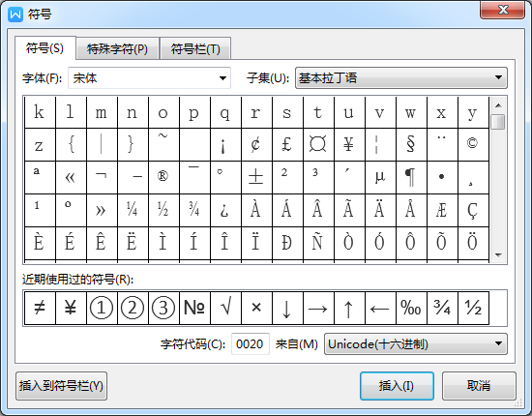Click the 字符代码 input field
The height and width of the screenshot is (416, 532).
point(251,344)
